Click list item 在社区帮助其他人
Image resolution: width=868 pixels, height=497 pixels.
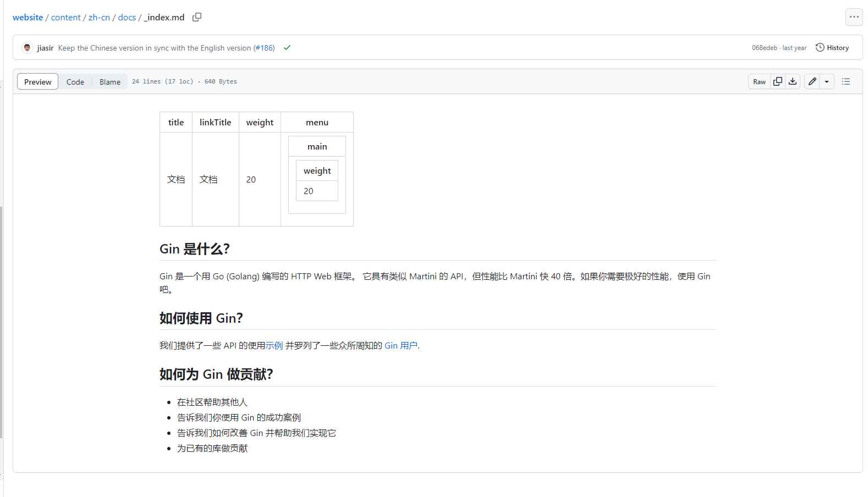(212, 402)
